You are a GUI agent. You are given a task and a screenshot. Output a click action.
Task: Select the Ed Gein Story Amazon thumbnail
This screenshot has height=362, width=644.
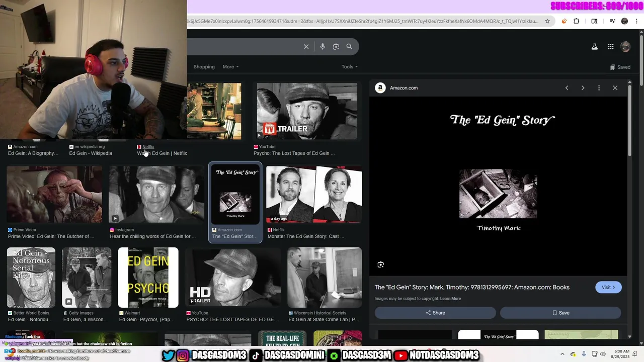(235, 194)
